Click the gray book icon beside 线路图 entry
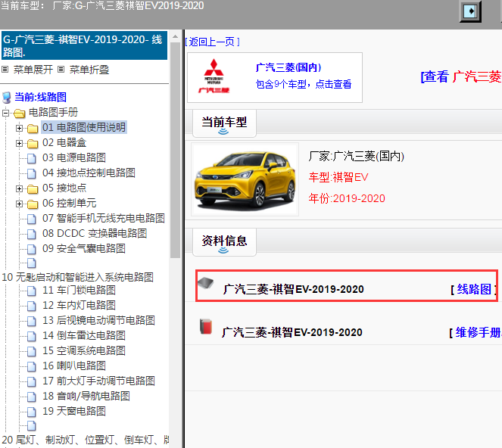Viewport: 502px width, 448px height. pos(205,282)
